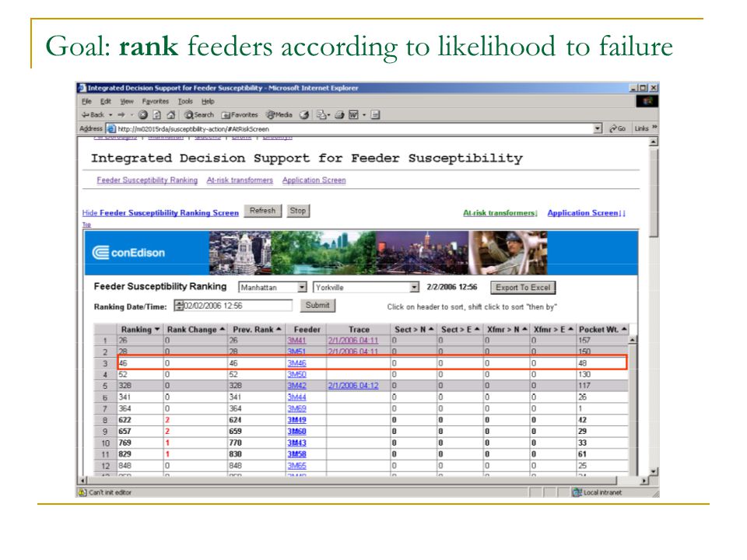Open trace 2/1/2006 04:11 for 3M41
The width and height of the screenshot is (747, 560).
click(x=353, y=341)
